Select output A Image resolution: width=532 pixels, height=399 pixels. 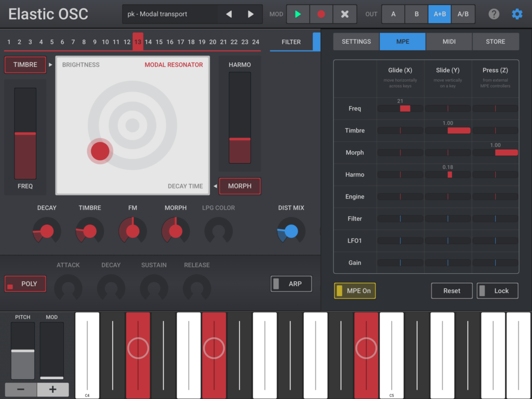[393, 14]
